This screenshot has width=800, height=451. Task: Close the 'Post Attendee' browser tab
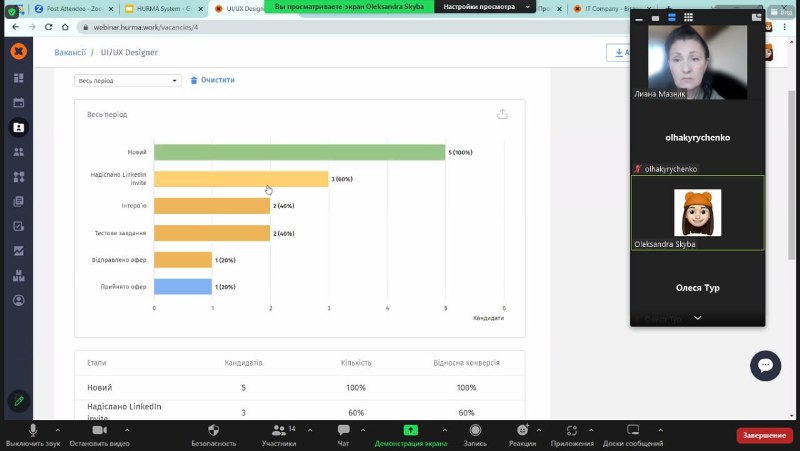coord(111,9)
